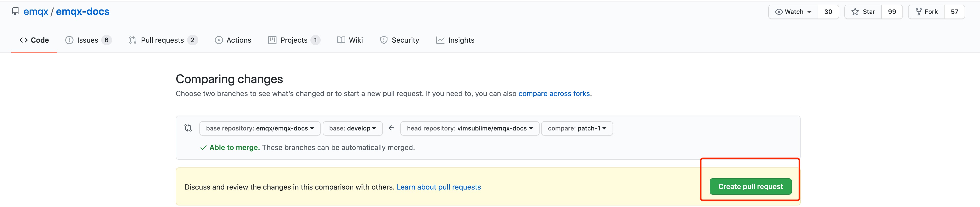Click the Pull requests count badge 2

tap(192, 40)
